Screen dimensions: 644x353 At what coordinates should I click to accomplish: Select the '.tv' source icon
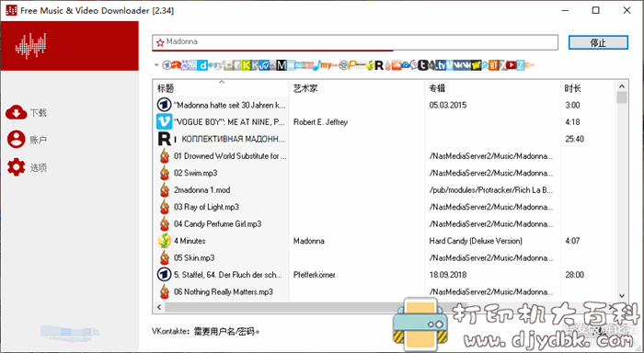441,65
